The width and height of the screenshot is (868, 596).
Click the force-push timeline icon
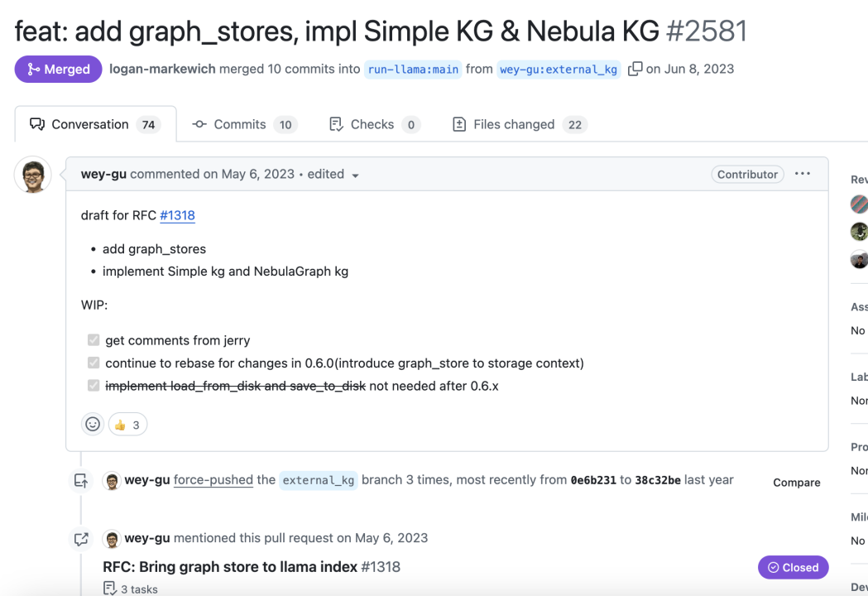click(x=81, y=480)
